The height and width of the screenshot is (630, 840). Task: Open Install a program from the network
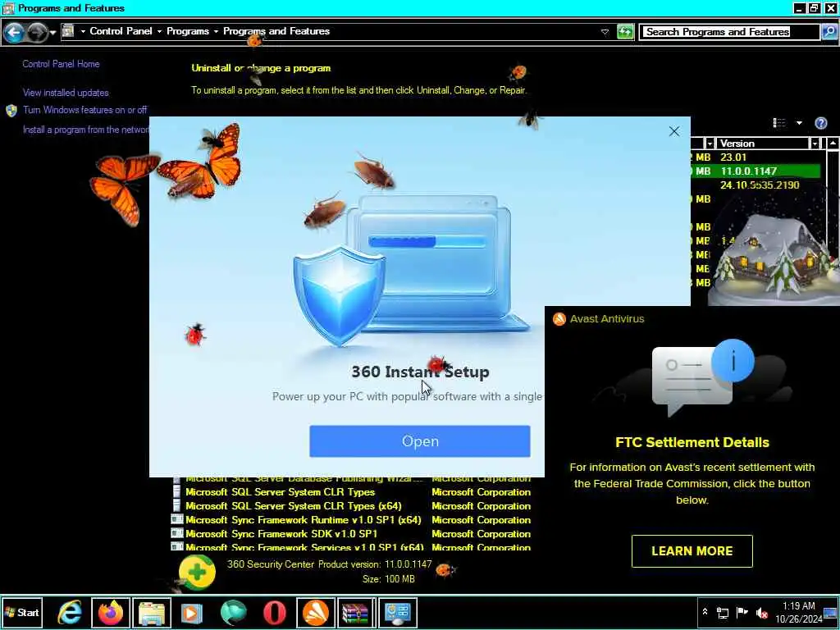85,130
